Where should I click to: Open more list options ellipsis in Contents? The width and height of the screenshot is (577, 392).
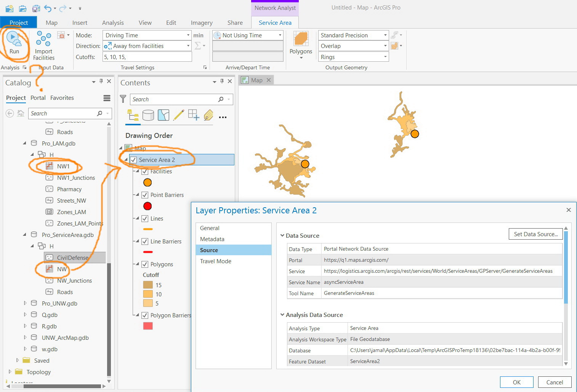coord(223,117)
